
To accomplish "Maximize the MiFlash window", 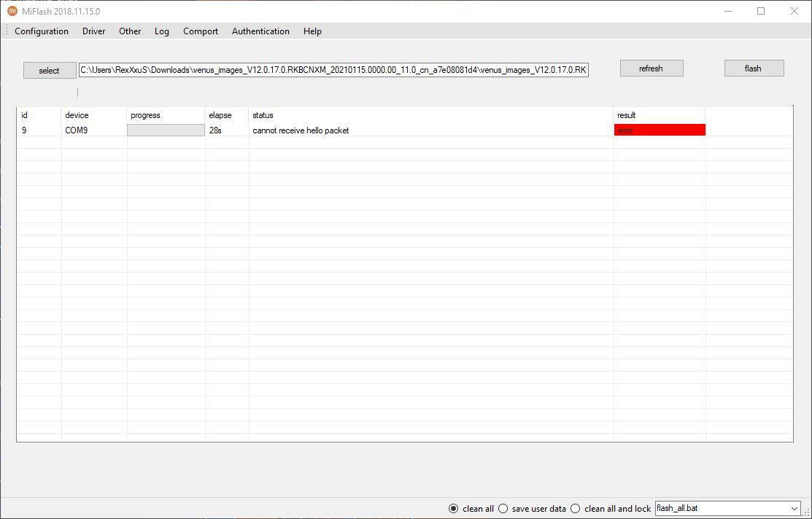I will [761, 11].
